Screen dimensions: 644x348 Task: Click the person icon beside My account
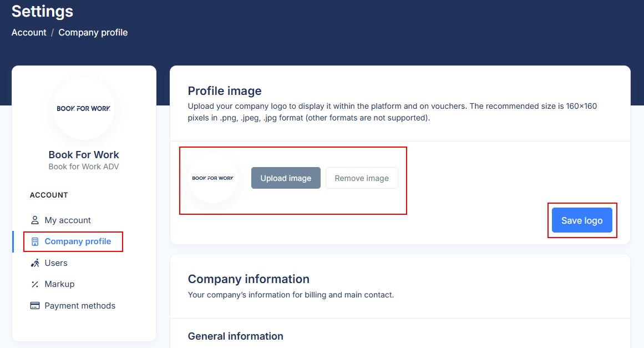[35, 220]
